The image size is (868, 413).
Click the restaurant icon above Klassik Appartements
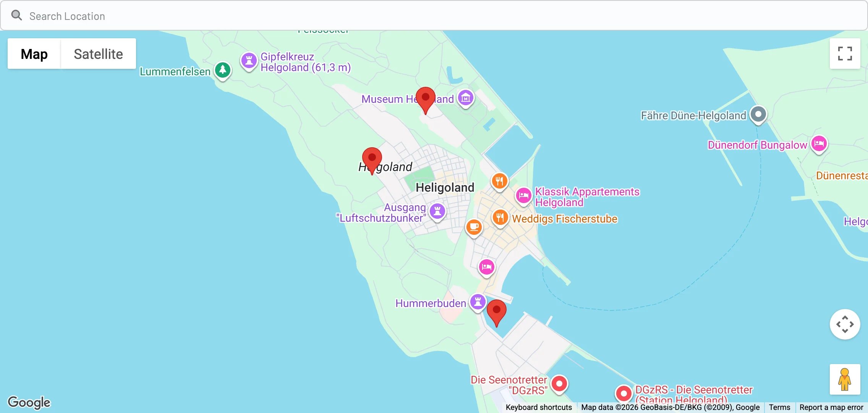coord(499,182)
